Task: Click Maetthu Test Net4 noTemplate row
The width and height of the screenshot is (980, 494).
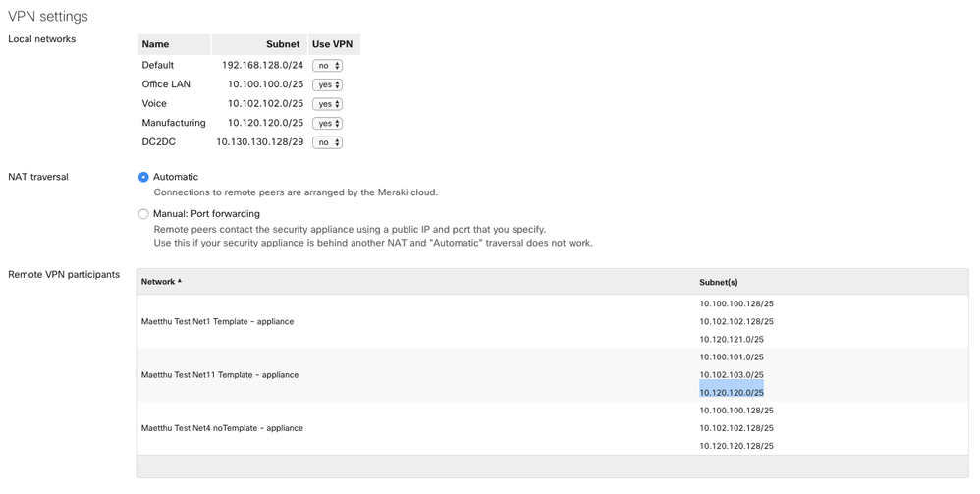Action: point(222,428)
